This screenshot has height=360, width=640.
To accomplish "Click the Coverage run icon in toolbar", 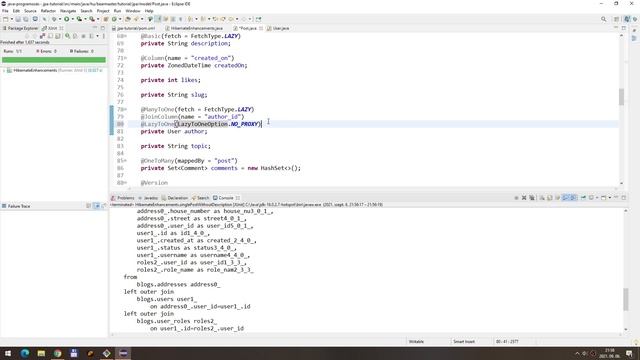I will [79, 19].
